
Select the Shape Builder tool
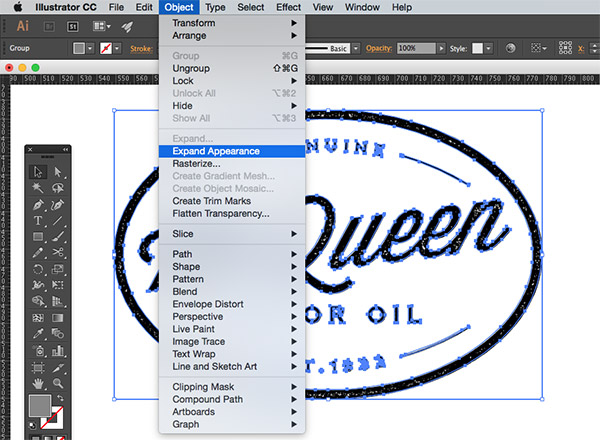[x=38, y=301]
